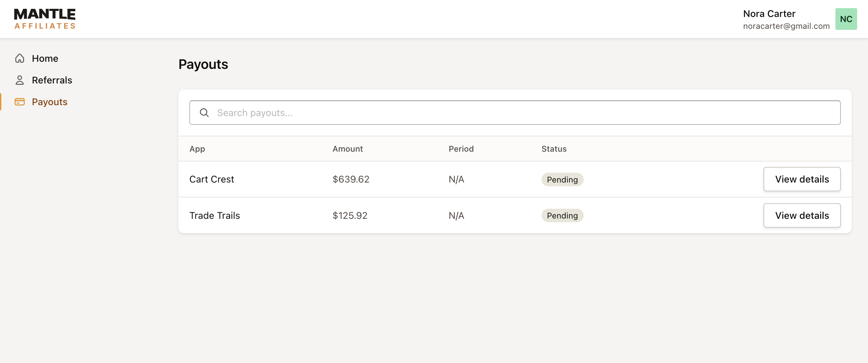Switch to the Referrals section

52,80
